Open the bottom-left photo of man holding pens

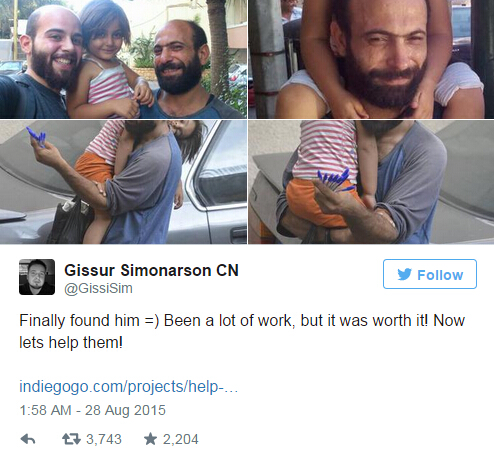tap(123, 182)
